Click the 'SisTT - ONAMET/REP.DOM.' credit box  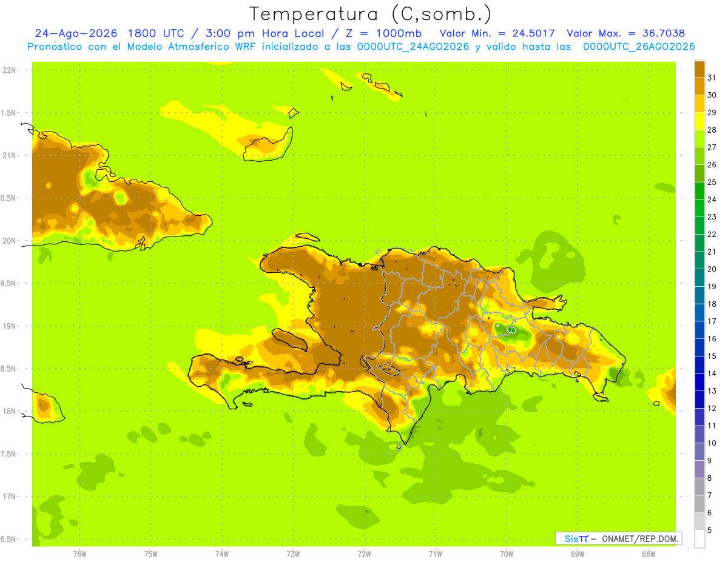point(618,538)
